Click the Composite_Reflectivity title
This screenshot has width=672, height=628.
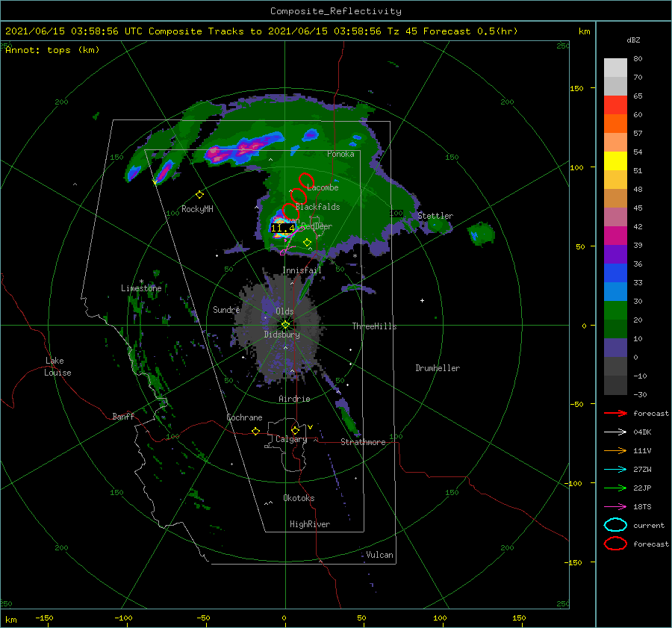click(336, 11)
